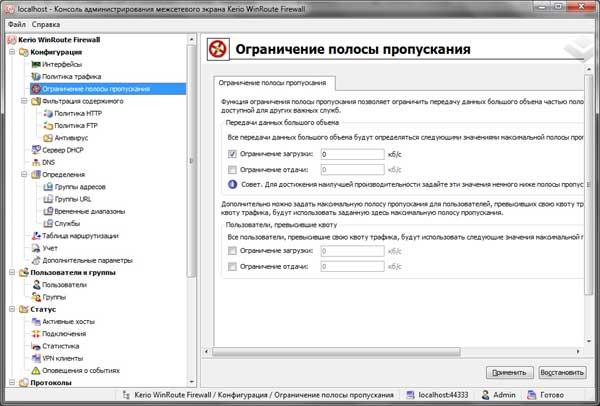Screen dimensions: 600x406
Task: Click the Готово status bar text
Action: 552,395
